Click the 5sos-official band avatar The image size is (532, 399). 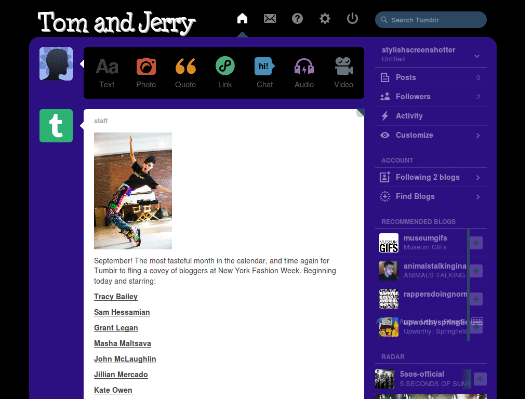(385, 379)
